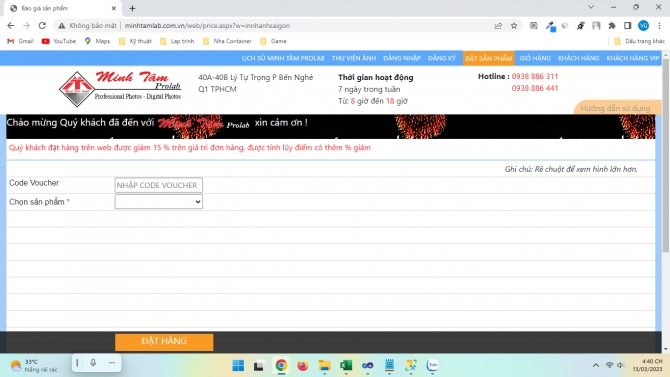Click the not secure warning icon

62,26
